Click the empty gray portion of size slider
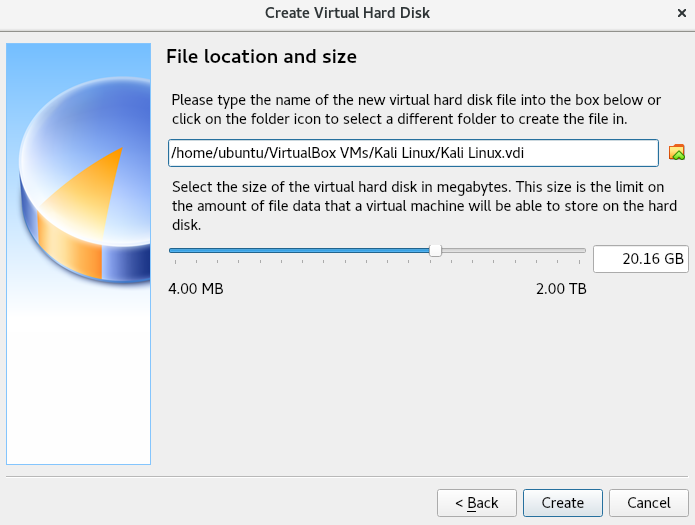695x525 pixels. 513,251
